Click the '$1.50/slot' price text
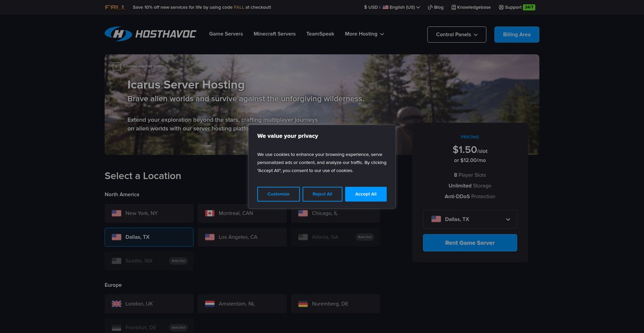Image resolution: width=644 pixels, height=333 pixels. [470, 150]
